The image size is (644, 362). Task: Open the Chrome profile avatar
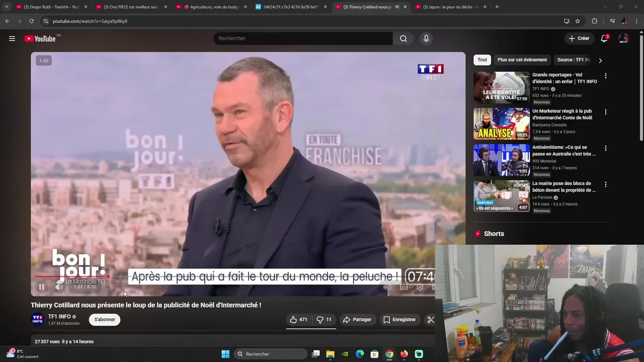tap(624, 21)
